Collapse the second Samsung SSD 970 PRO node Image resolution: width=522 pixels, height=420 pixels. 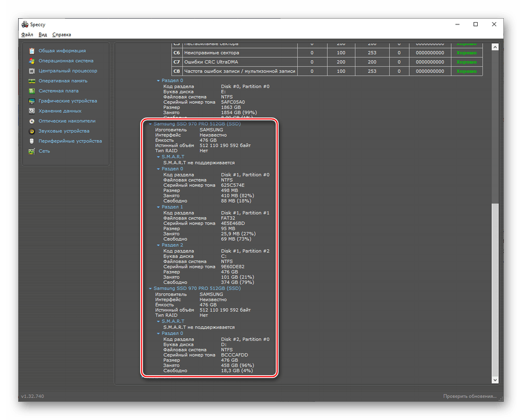[150, 288]
